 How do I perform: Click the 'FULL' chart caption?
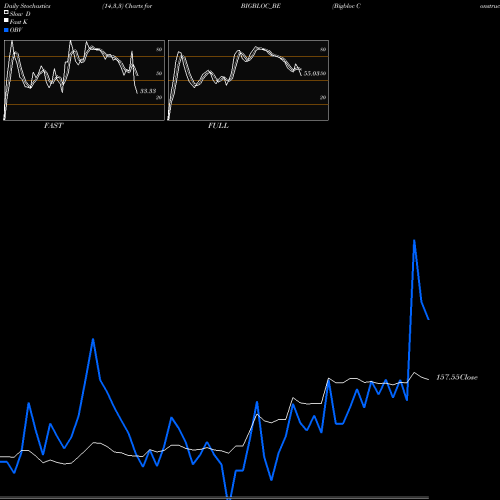[x=218, y=126]
